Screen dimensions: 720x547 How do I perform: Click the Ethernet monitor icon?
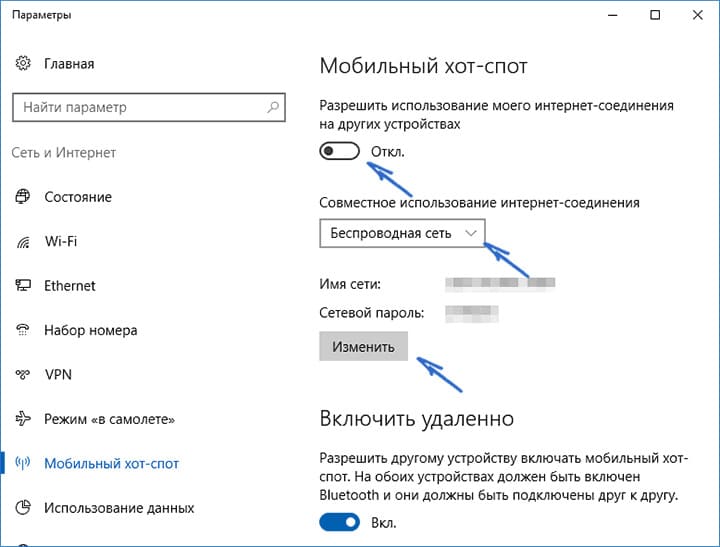(x=23, y=285)
